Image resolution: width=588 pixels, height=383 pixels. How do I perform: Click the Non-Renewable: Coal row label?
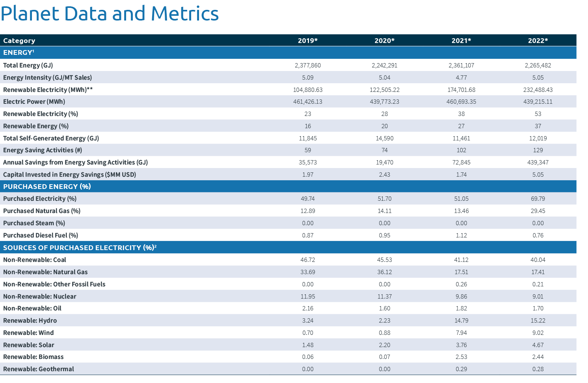click(x=35, y=260)
